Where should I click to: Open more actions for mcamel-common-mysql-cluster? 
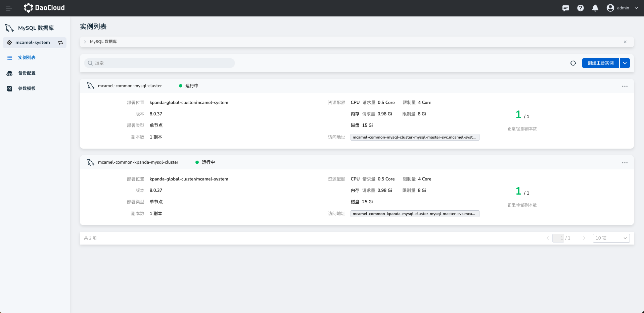625,86
